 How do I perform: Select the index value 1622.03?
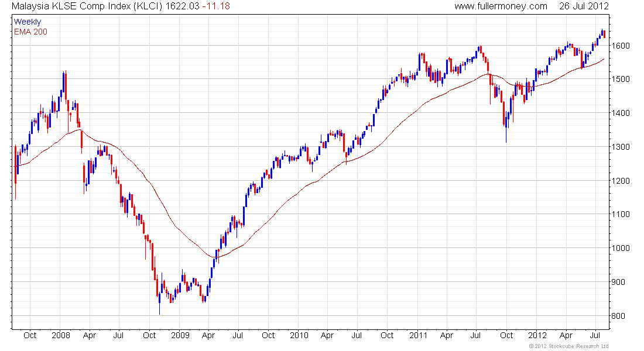point(182,6)
